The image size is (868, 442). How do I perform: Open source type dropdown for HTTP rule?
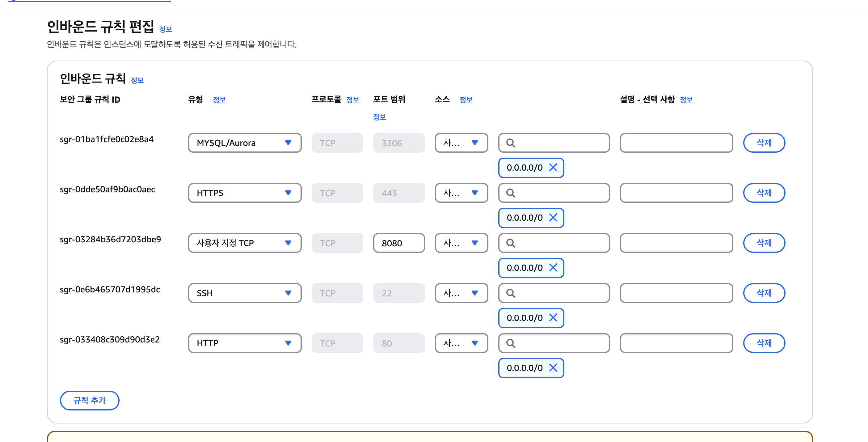point(461,343)
